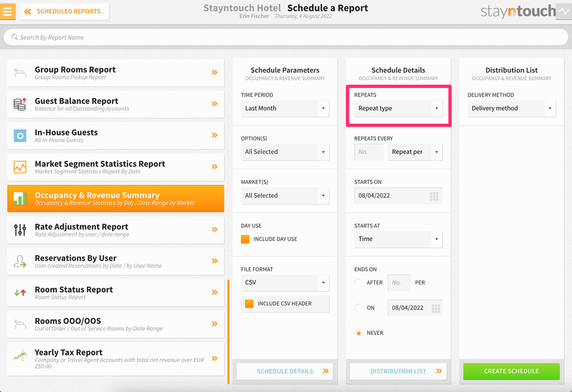Select Rooms OOO/OOS report row
This screenshot has height=392, width=572.
point(116,324)
